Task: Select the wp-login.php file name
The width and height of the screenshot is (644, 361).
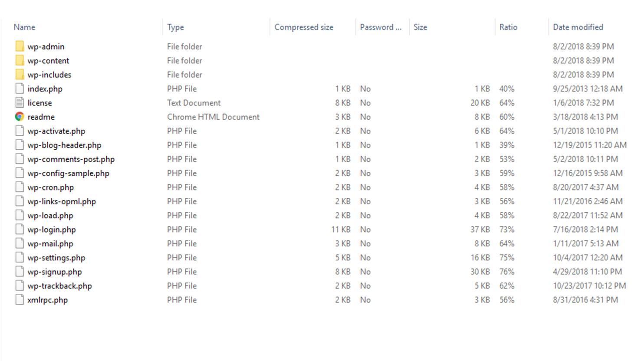Action: pos(52,230)
